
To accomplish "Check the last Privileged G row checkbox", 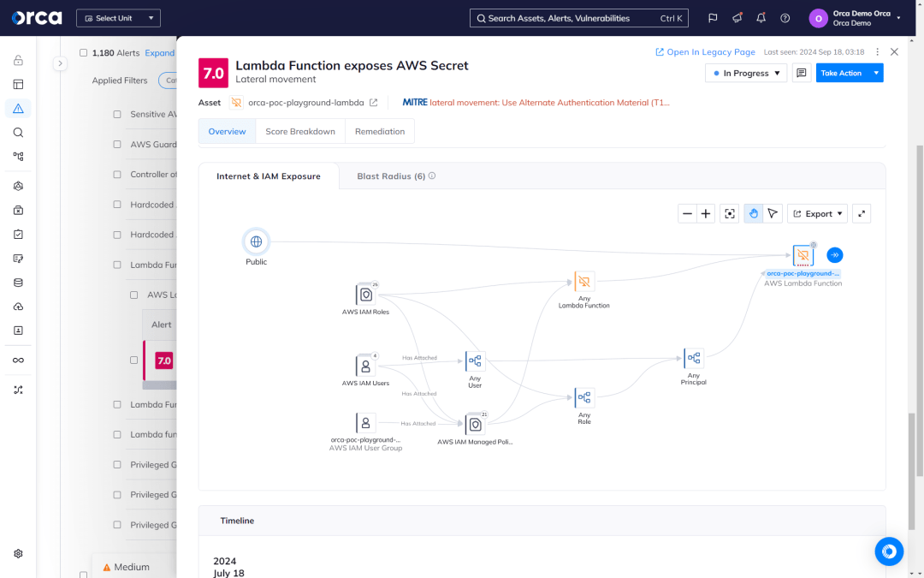I will pos(117,525).
